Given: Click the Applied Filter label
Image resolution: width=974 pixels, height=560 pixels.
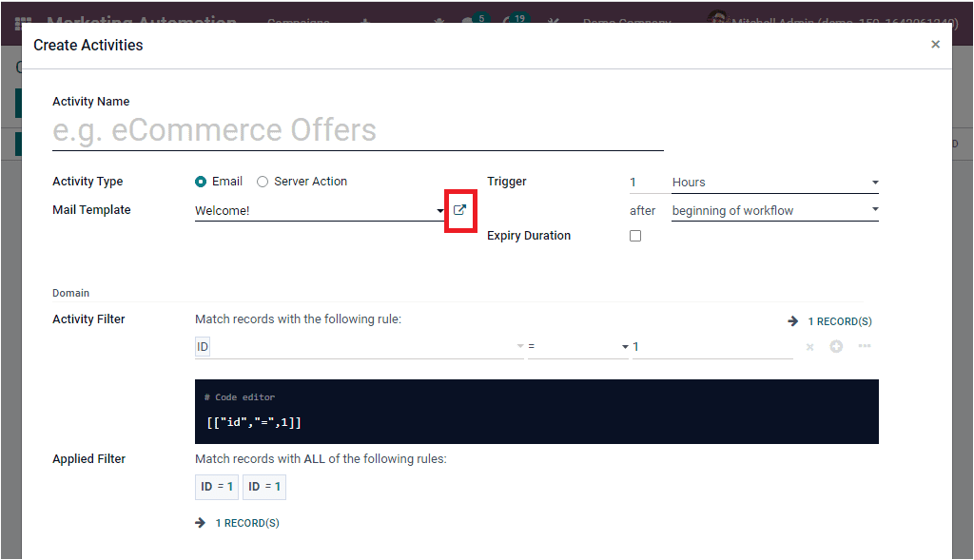Looking at the screenshot, I should pyautogui.click(x=88, y=459).
